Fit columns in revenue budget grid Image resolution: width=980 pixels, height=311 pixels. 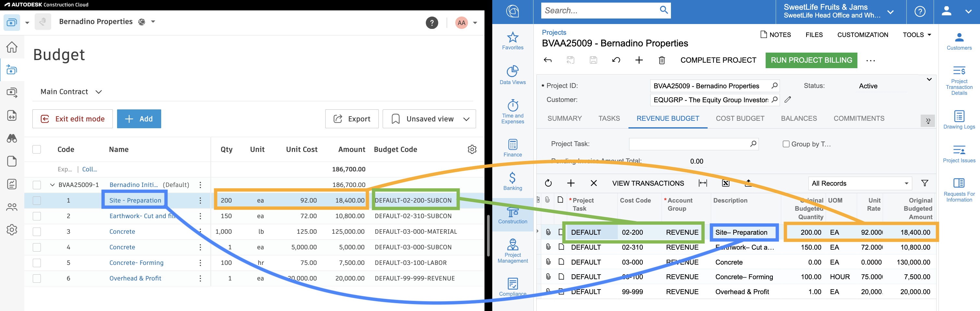703,183
